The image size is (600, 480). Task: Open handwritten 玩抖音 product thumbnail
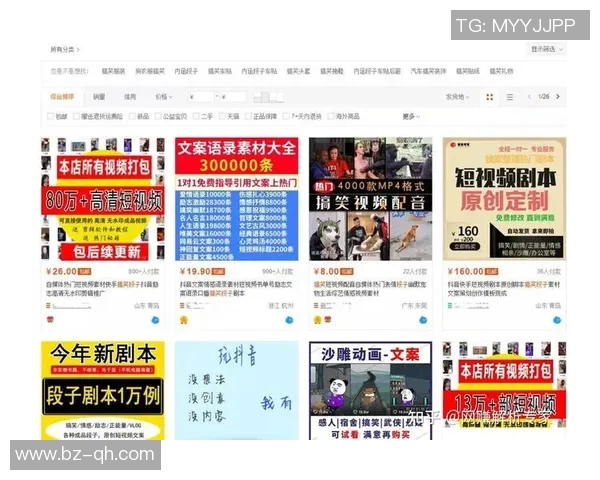point(236,390)
